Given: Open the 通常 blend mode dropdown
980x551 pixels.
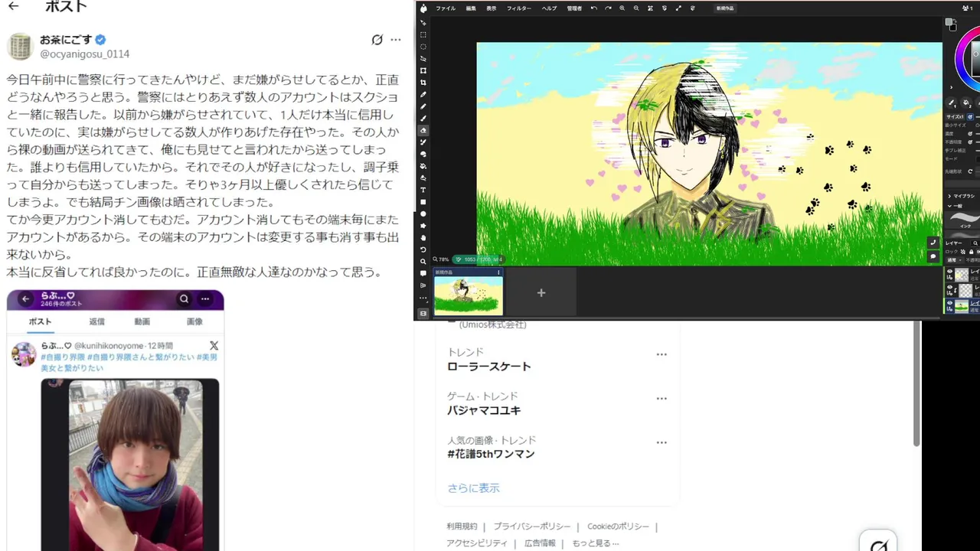Looking at the screenshot, I should (x=954, y=260).
